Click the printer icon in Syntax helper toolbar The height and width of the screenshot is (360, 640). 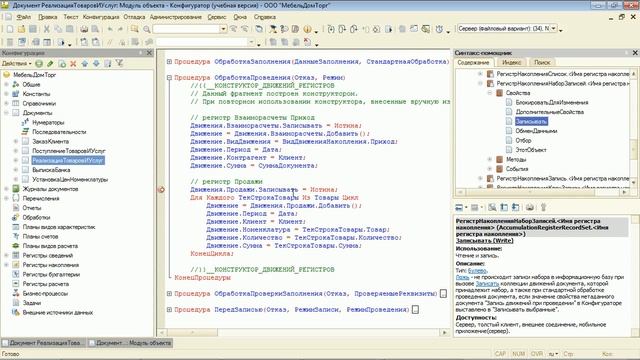point(530,207)
